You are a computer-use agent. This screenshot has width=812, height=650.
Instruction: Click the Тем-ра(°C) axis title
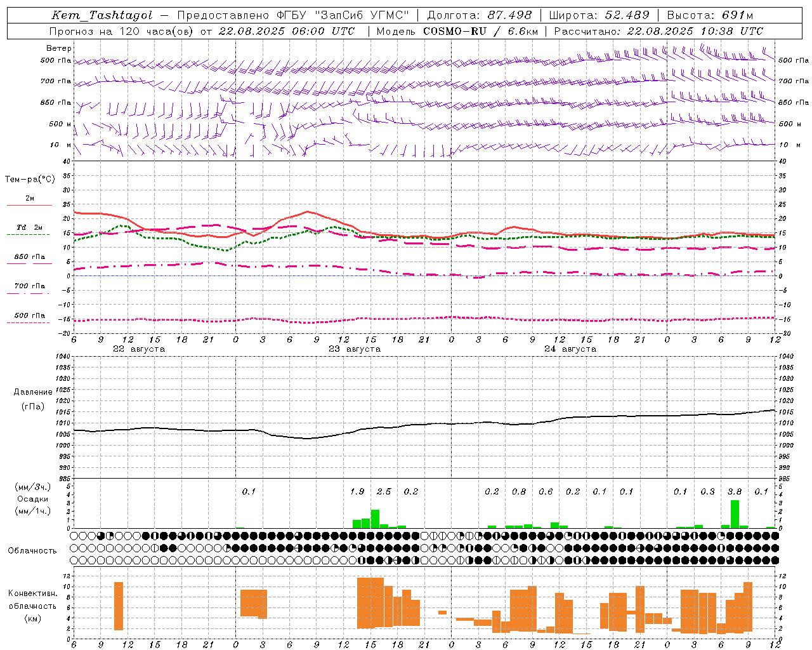tap(30, 180)
